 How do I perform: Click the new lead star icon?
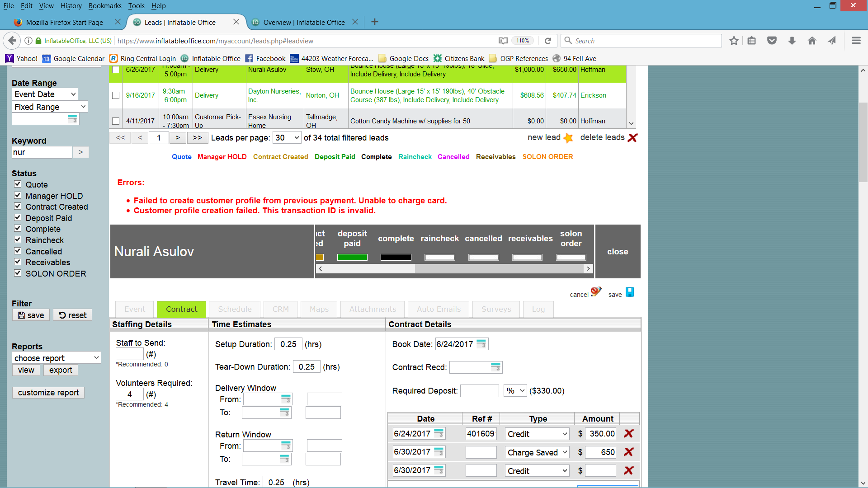click(568, 138)
